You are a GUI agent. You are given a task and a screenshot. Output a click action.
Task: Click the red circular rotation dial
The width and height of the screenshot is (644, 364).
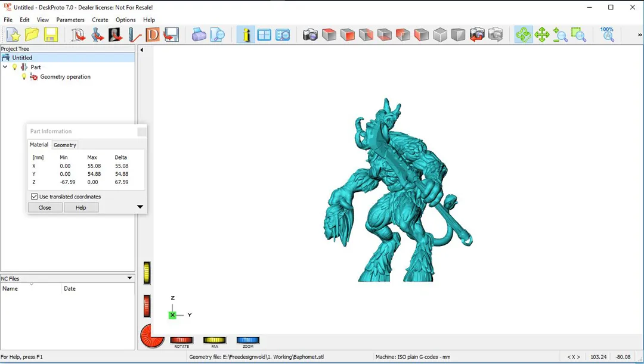pos(152,335)
